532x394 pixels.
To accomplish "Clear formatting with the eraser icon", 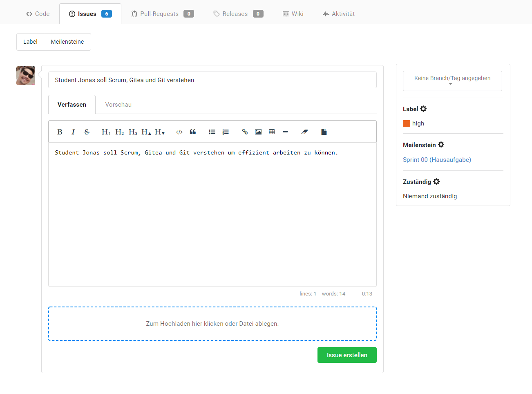I will (x=304, y=132).
